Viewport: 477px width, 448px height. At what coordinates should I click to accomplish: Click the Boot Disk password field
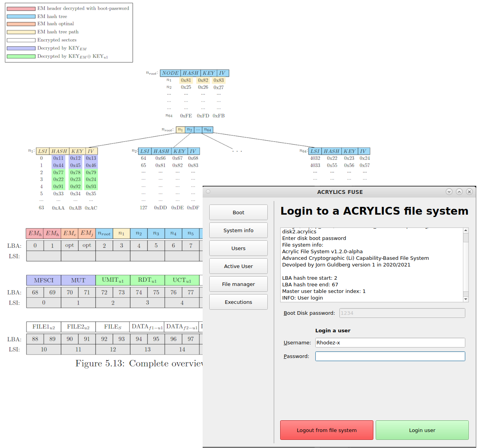402,313
